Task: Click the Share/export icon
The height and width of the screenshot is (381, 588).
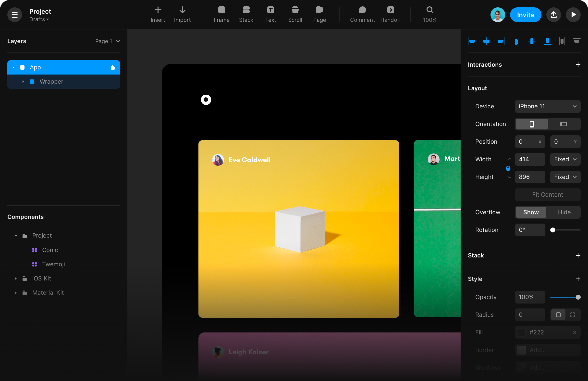Action: pyautogui.click(x=554, y=15)
